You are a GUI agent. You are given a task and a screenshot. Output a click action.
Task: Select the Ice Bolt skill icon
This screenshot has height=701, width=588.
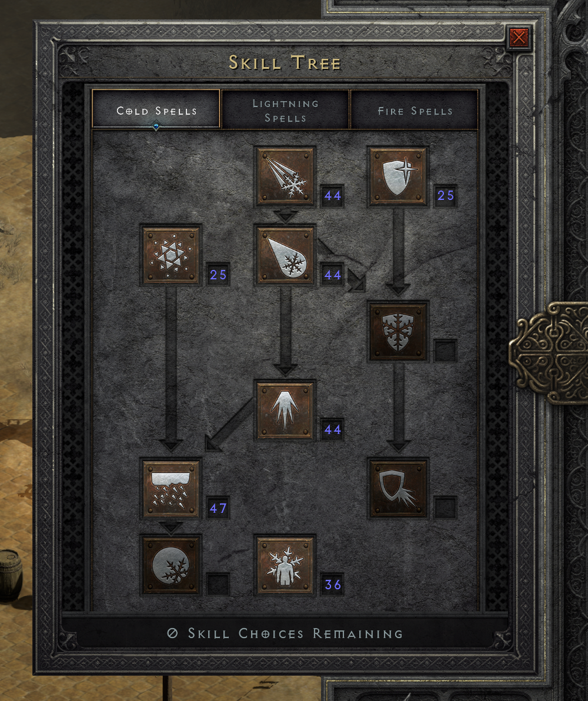[x=285, y=176]
